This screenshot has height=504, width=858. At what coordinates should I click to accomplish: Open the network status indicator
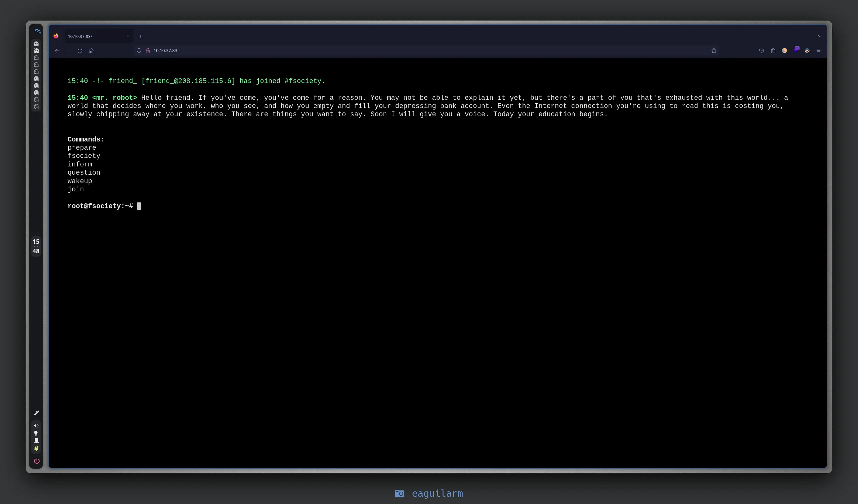point(36,441)
